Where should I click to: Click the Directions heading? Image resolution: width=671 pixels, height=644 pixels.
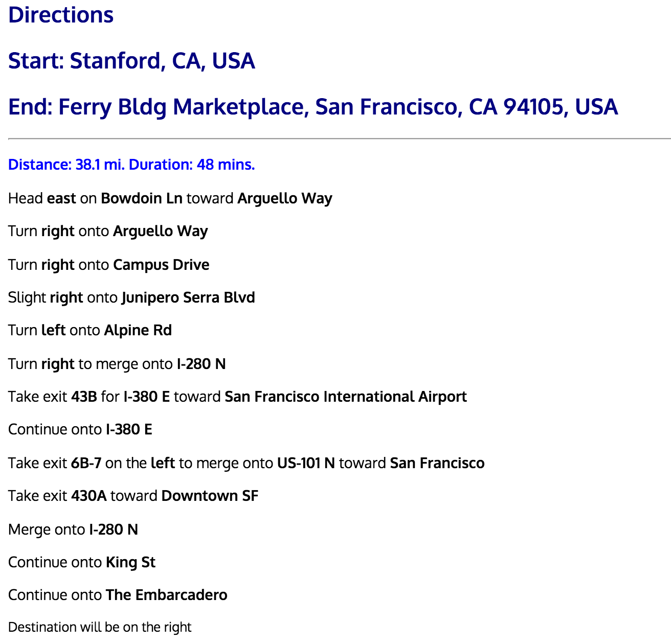[61, 15]
